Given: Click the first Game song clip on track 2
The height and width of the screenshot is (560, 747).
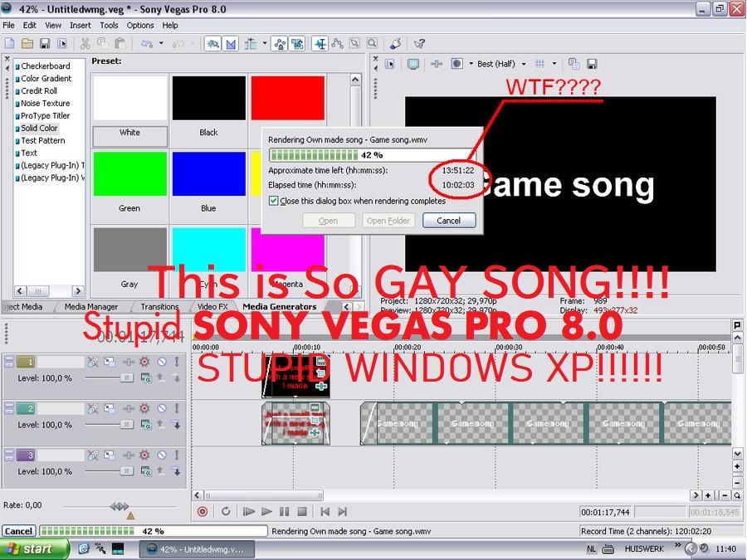Looking at the screenshot, I should [397, 423].
